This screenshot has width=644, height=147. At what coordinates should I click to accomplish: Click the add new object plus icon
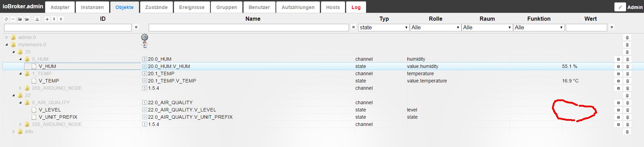click(47, 19)
